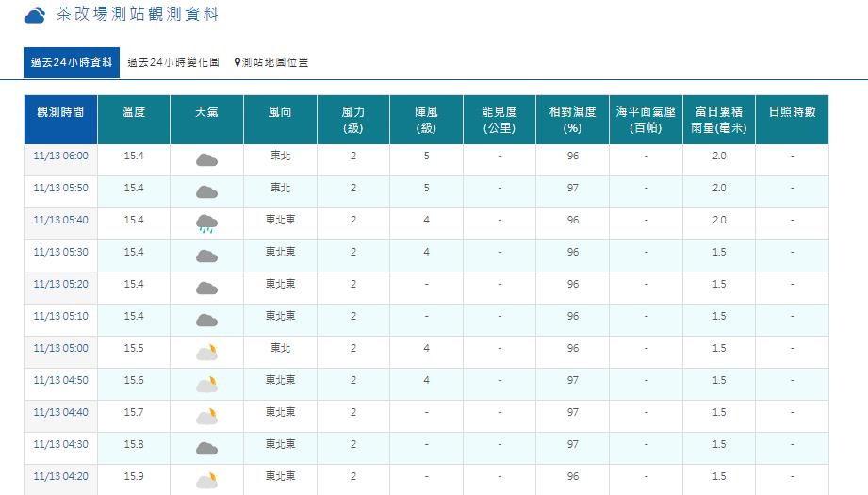The height and width of the screenshot is (495, 868).
Task: Click the blue cloud logo beside the station title
Action: pos(34,15)
